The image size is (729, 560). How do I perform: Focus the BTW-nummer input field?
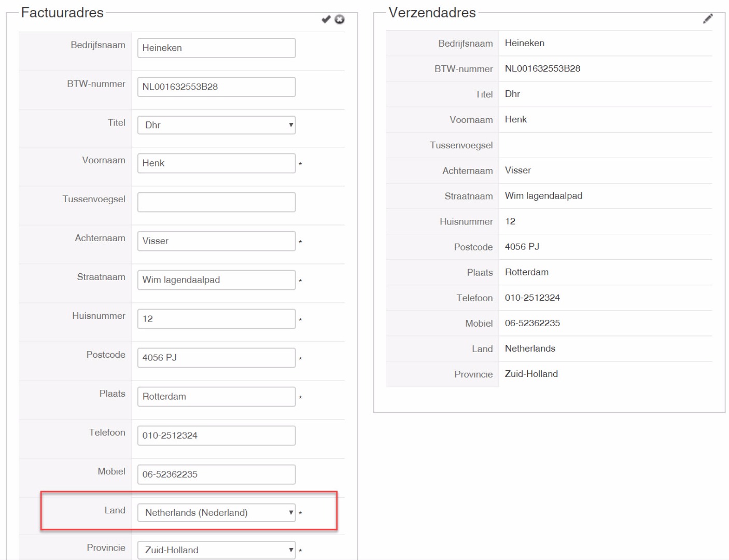coord(216,87)
